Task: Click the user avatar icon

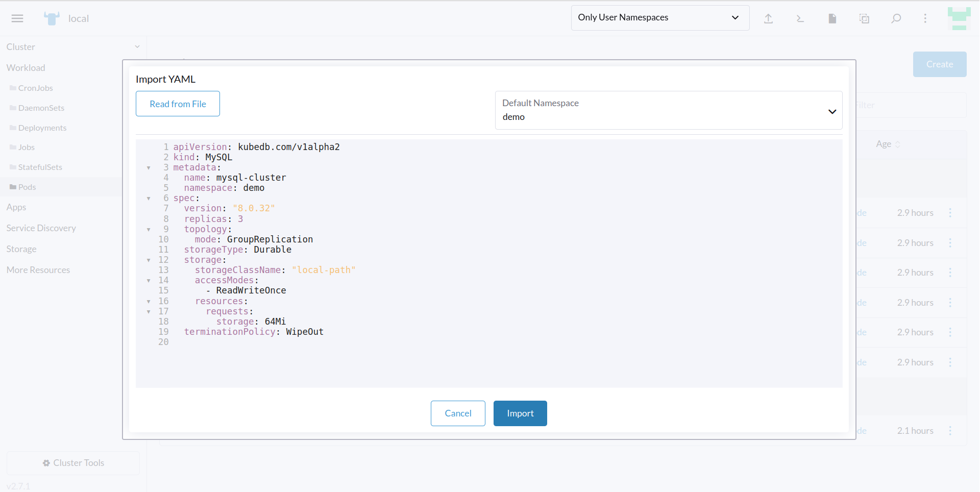Action: pyautogui.click(x=959, y=18)
